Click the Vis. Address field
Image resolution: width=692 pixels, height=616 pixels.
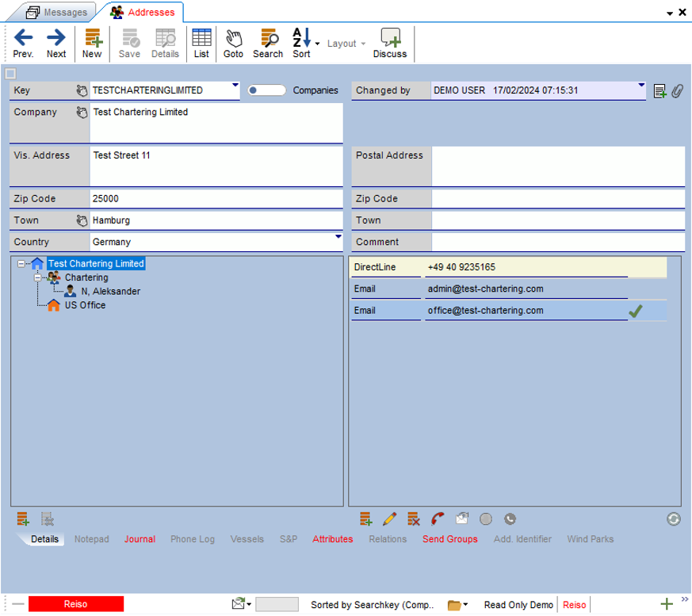pos(216,166)
